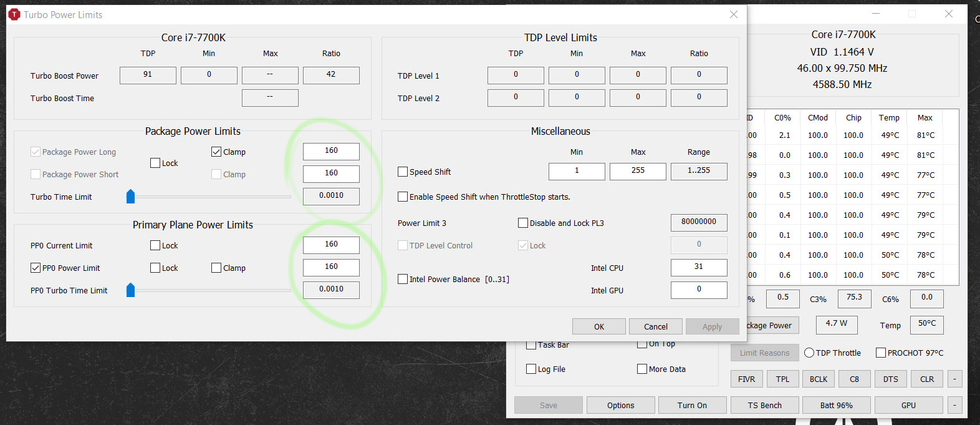Image resolution: width=980 pixels, height=425 pixels.
Task: Enable Lock on PP0 Power Limit row
Action: (x=155, y=268)
